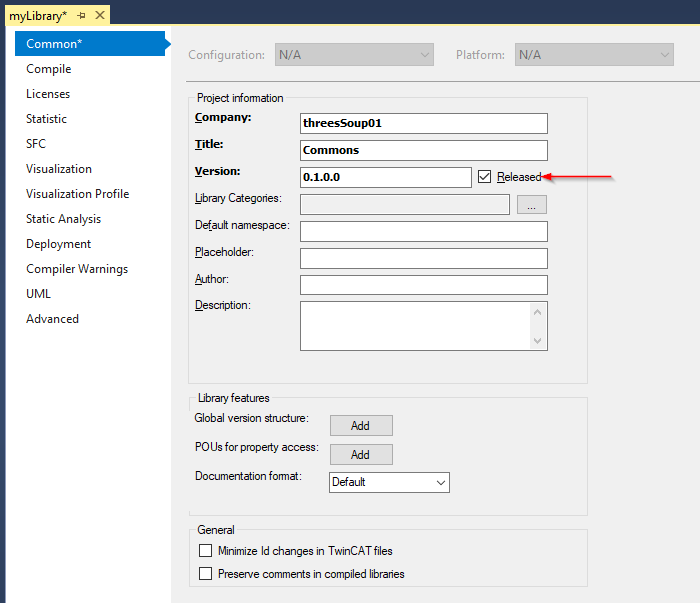Open the Licenses settings page
Screen dimensions: 700x603
pos(48,94)
